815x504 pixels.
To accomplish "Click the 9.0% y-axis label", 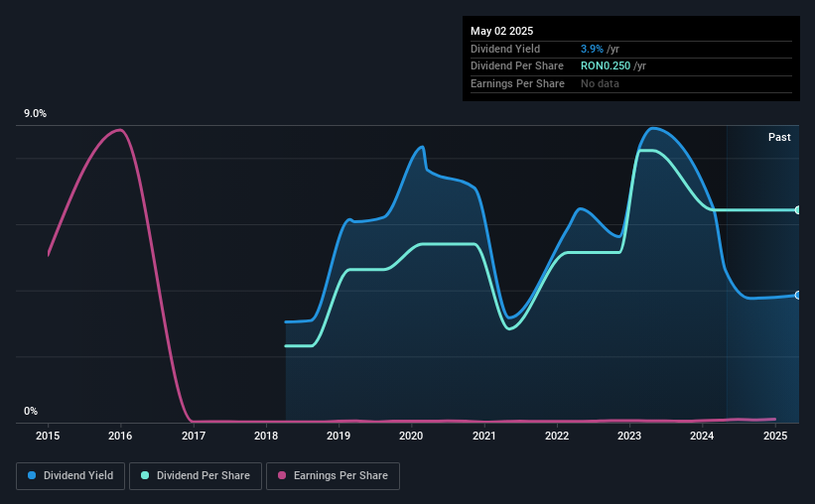I will pyautogui.click(x=35, y=114).
